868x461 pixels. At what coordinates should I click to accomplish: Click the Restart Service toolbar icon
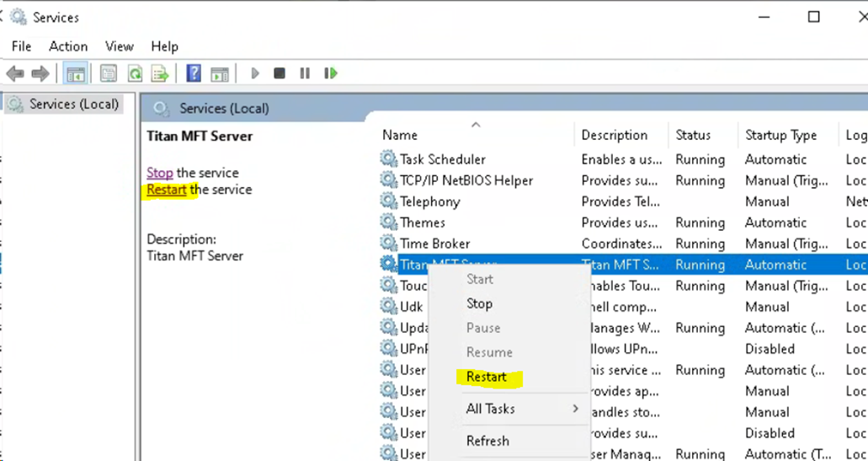(331, 74)
